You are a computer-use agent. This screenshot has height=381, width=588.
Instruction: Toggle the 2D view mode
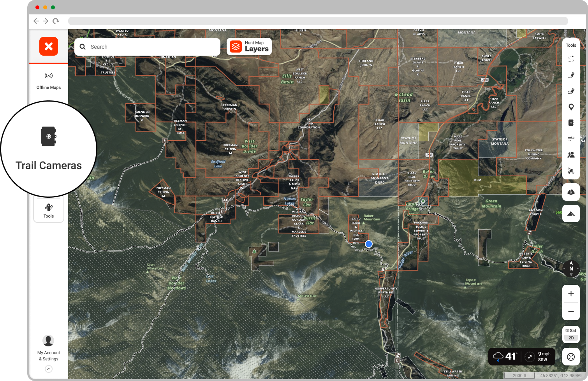[571, 338]
